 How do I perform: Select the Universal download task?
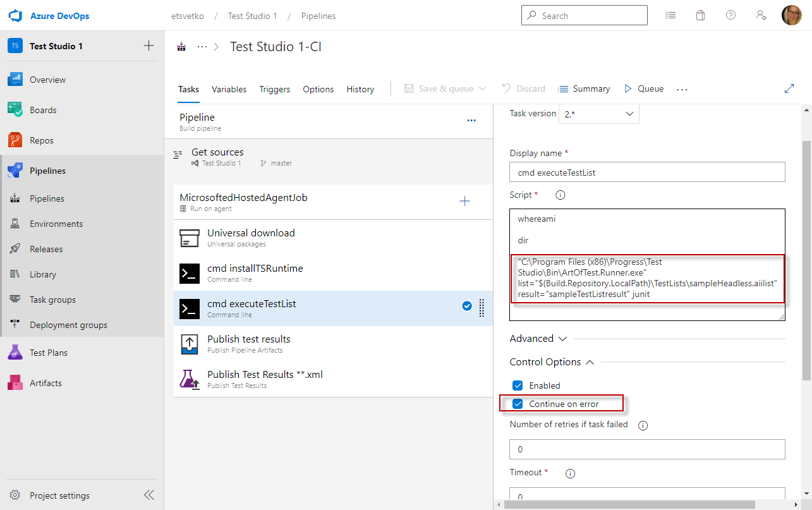[x=333, y=238]
